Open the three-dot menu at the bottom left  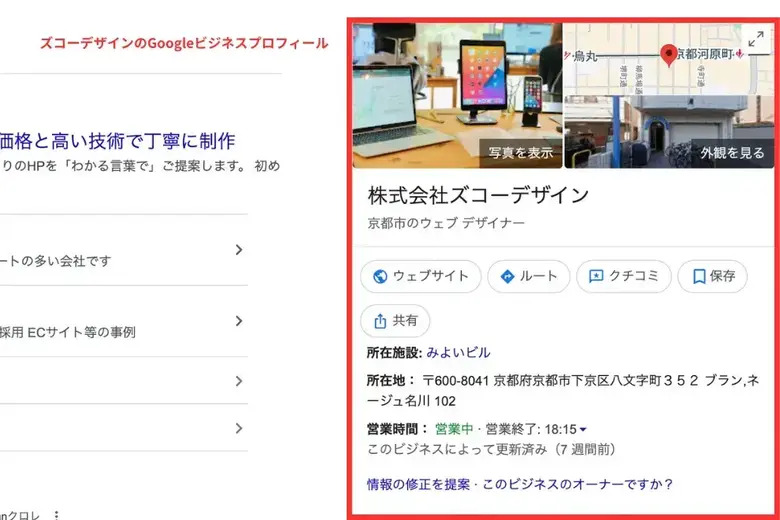pyautogui.click(x=57, y=515)
